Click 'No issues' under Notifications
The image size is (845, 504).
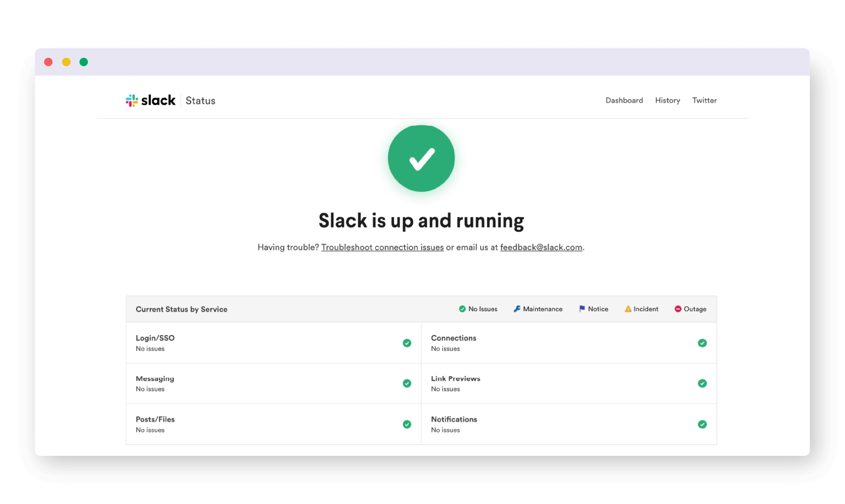tap(446, 430)
